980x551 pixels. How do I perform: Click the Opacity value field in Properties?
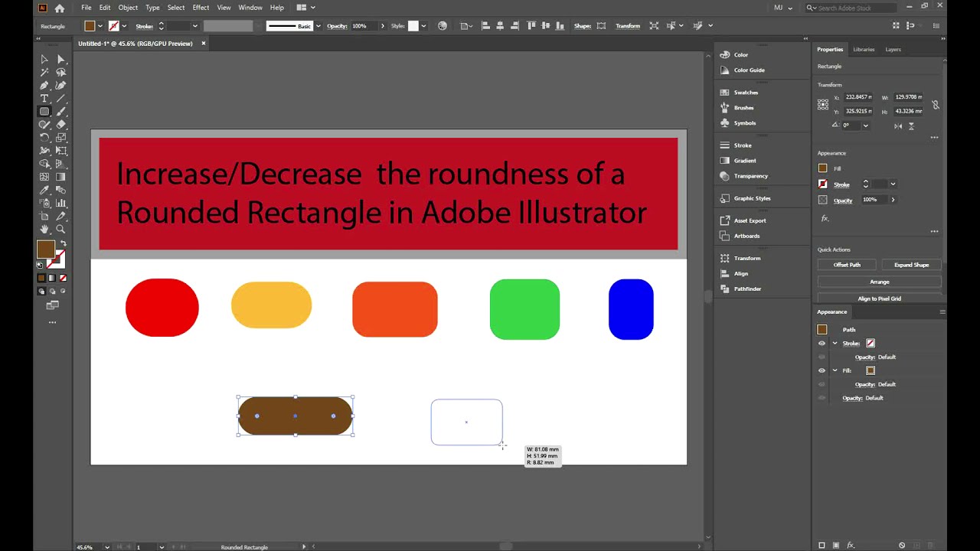click(x=873, y=200)
